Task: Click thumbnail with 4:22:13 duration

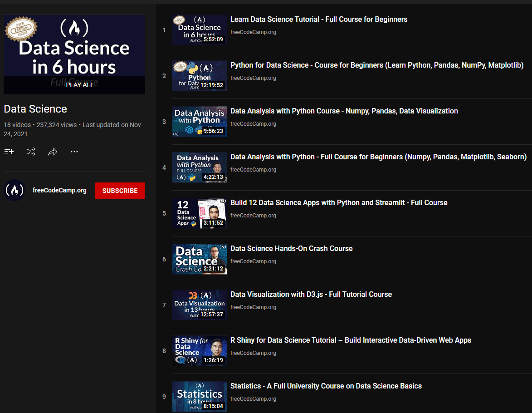Action: pyautogui.click(x=200, y=167)
